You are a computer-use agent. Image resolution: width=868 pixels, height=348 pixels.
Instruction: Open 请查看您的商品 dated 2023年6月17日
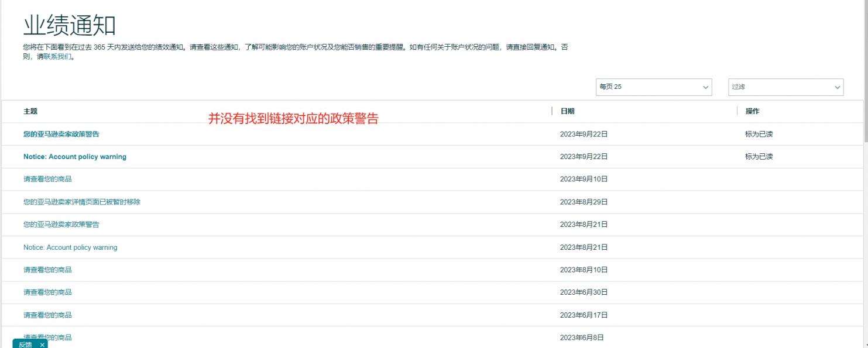[47, 315]
